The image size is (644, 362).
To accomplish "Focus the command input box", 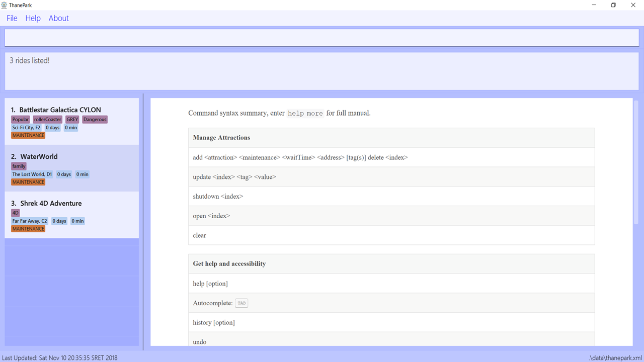I will tap(322, 38).
